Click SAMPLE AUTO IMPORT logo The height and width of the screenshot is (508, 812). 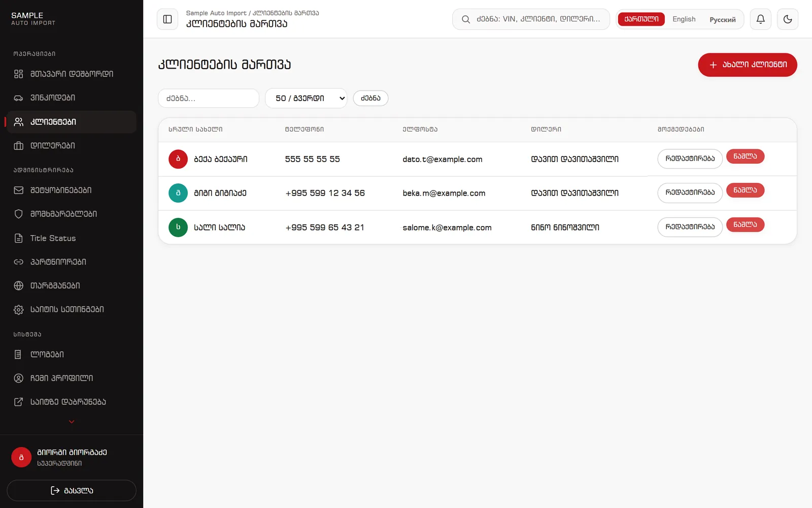pyautogui.click(x=33, y=19)
